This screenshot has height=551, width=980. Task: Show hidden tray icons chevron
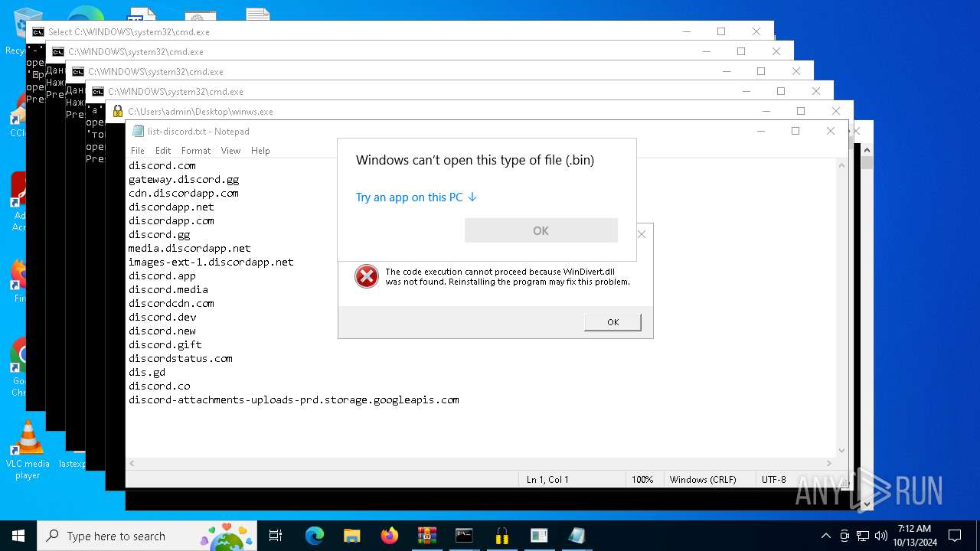(x=825, y=536)
